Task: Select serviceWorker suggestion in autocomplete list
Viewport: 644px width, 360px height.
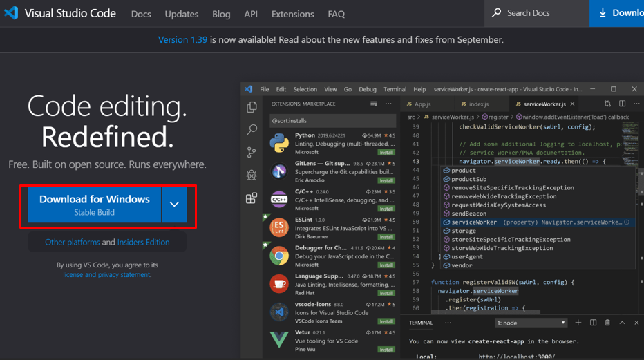Action: [x=536, y=222]
